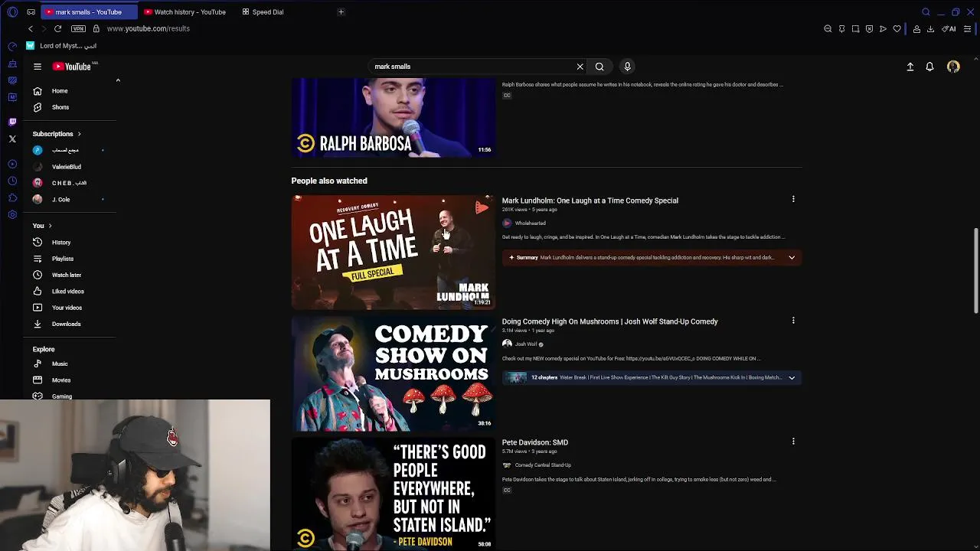Click the pinboard pin icon in the toolbar
The height and width of the screenshot is (551, 980).
click(841, 28)
